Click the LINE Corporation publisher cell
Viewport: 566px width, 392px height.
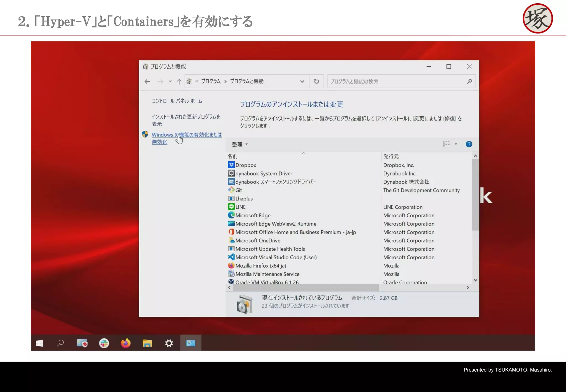pyautogui.click(x=403, y=207)
